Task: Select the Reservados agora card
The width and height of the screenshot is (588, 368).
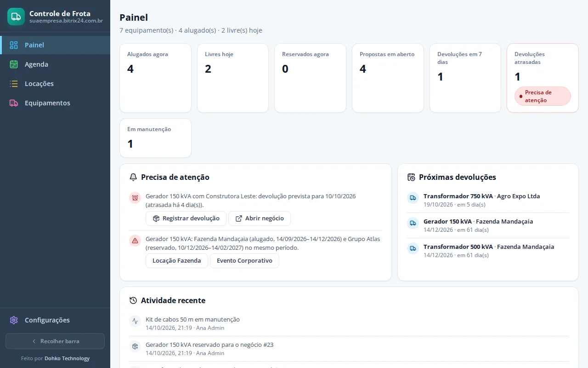Action: pos(310,78)
